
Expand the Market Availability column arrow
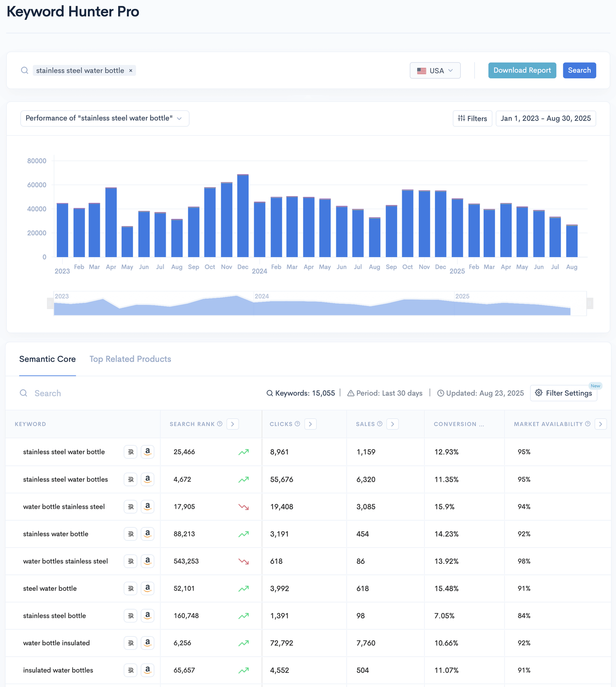click(600, 424)
